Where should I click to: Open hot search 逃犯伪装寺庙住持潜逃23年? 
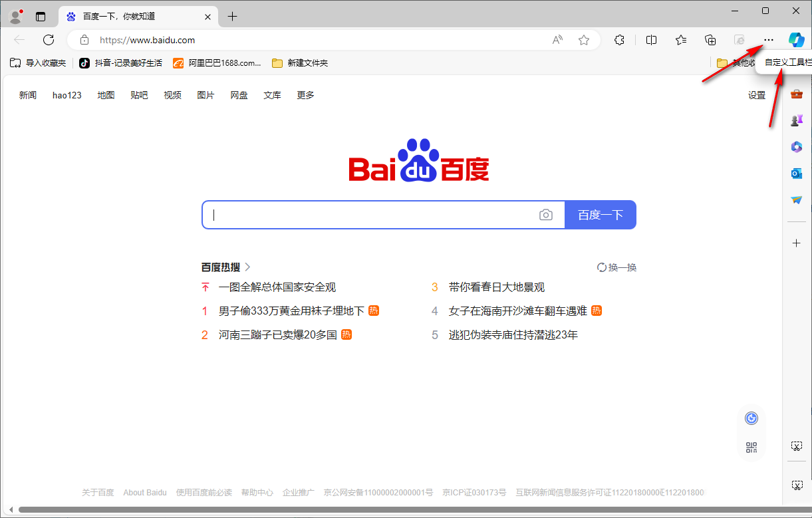513,335
